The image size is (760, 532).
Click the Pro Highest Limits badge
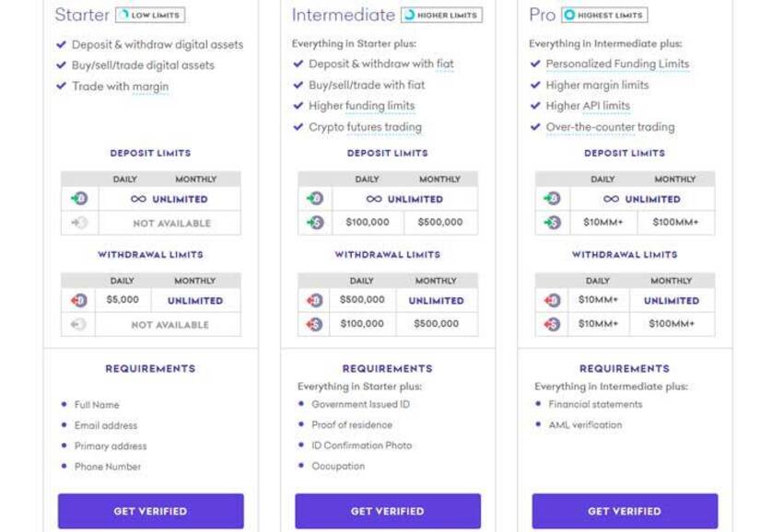pos(604,15)
